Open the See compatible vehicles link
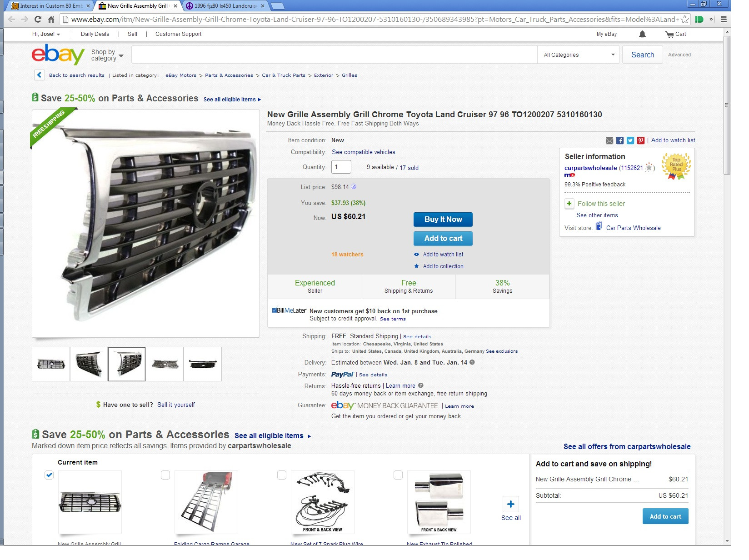This screenshot has width=749, height=560. point(363,152)
